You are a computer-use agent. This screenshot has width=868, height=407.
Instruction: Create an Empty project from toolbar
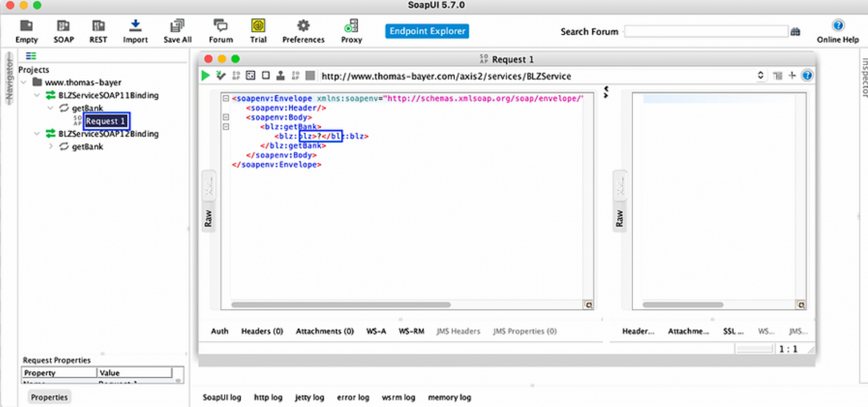pos(26,31)
